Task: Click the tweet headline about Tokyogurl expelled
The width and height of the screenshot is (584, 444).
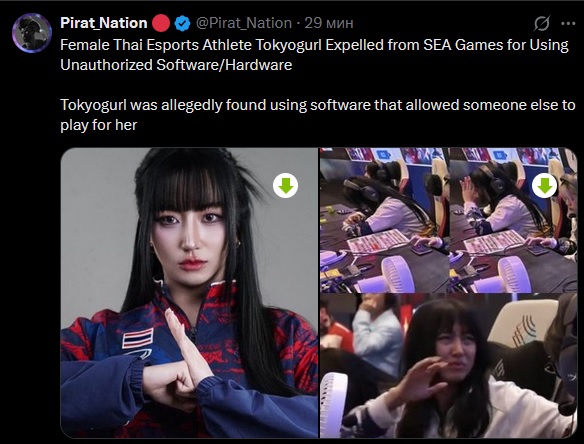Action: click(314, 55)
